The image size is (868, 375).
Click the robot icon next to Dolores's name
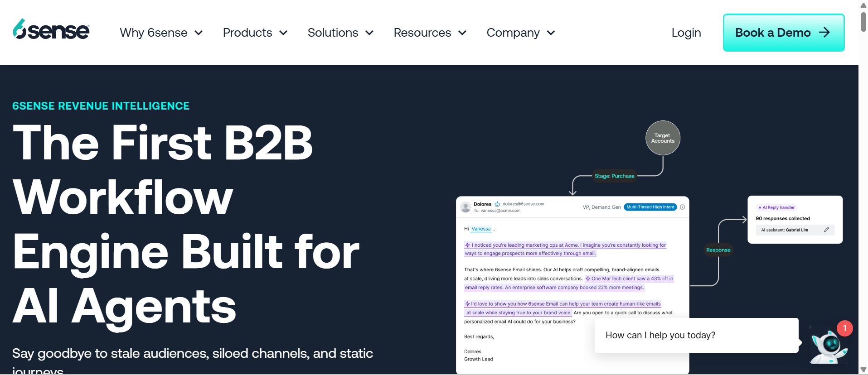497,204
